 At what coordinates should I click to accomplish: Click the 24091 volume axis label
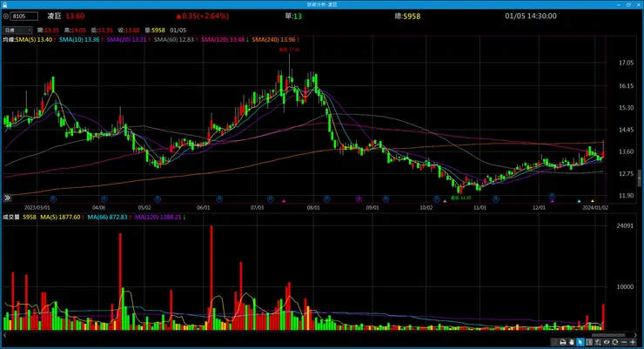[625, 225]
